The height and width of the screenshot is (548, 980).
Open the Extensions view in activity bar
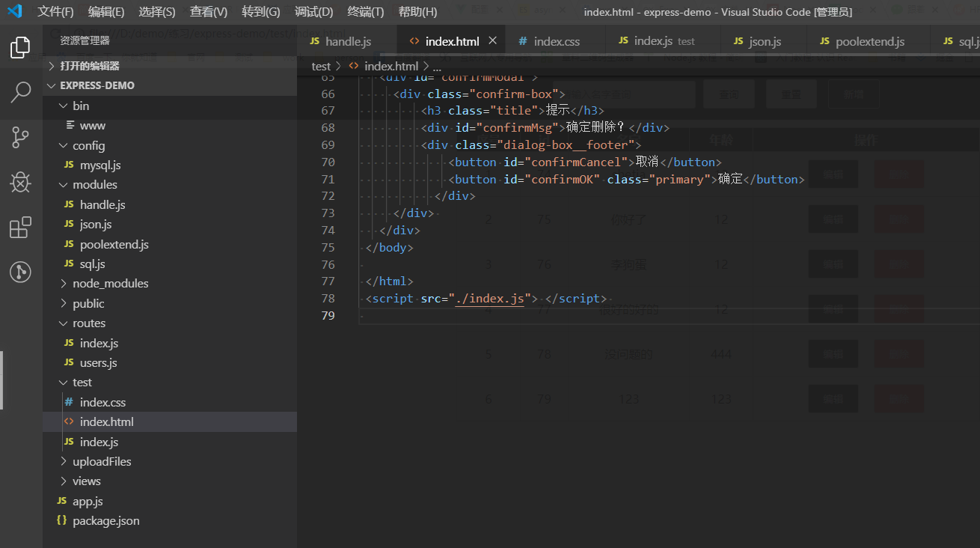pyautogui.click(x=20, y=227)
